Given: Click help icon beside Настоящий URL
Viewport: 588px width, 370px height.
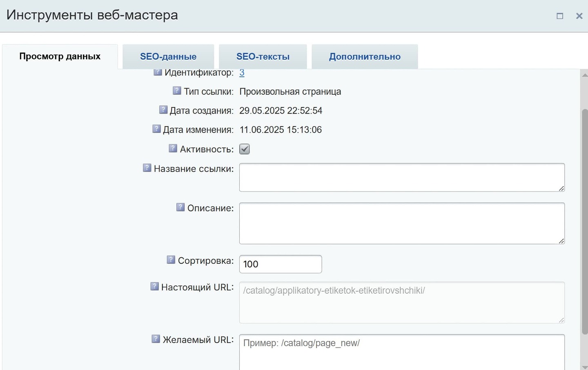Looking at the screenshot, I should [x=154, y=287].
